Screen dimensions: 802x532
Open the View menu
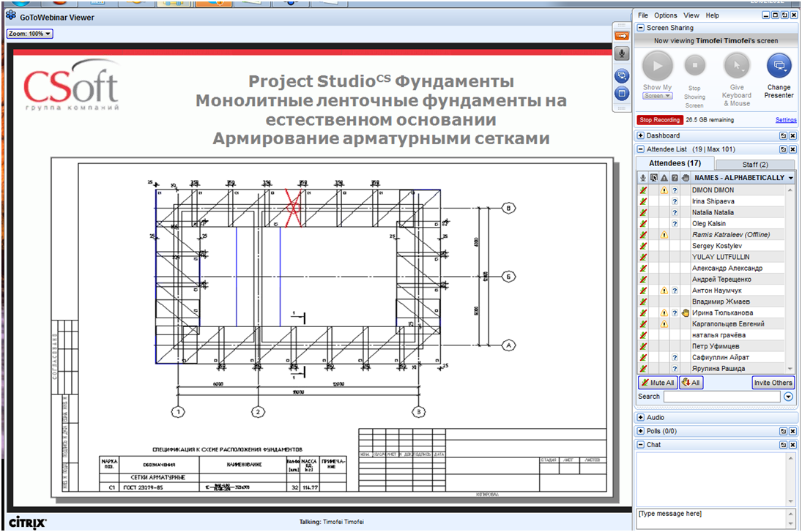(691, 15)
